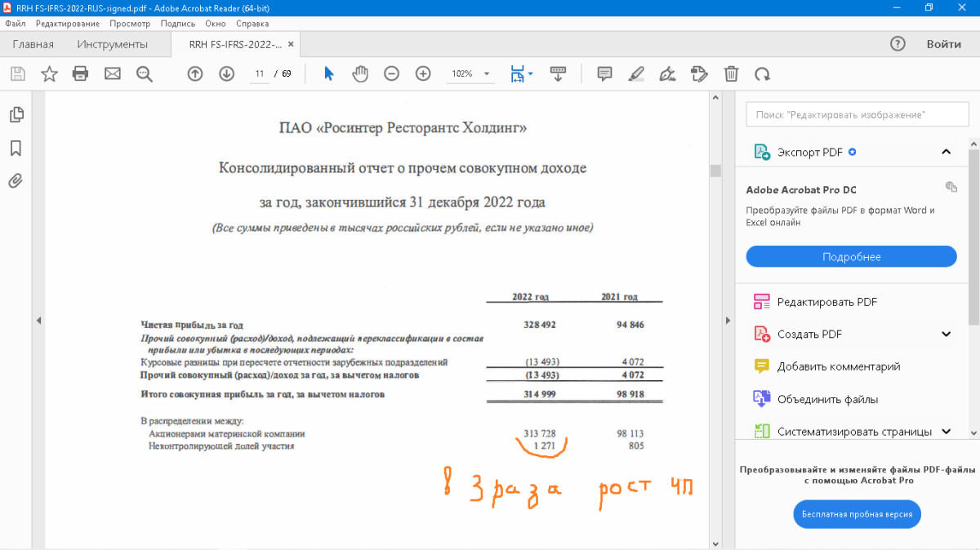Collapse the right tools pane arrow
Image resolution: width=980 pixels, height=550 pixels.
(x=727, y=321)
